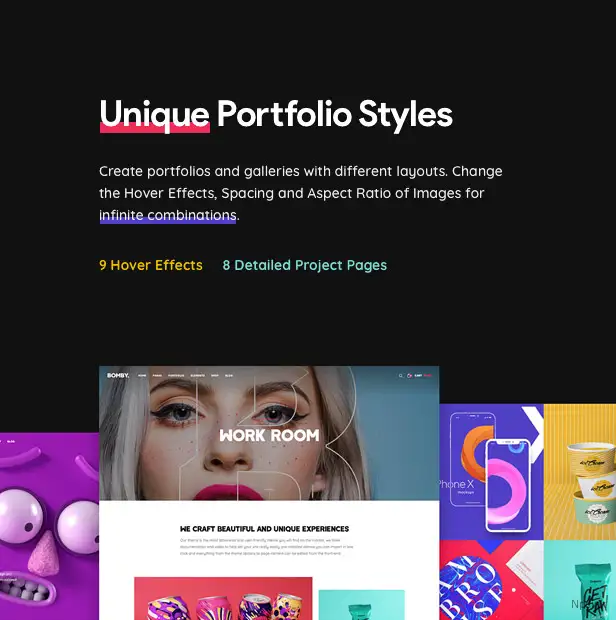Open the Home menu in the Bomby nav
This screenshot has height=620, width=616.
point(142,376)
